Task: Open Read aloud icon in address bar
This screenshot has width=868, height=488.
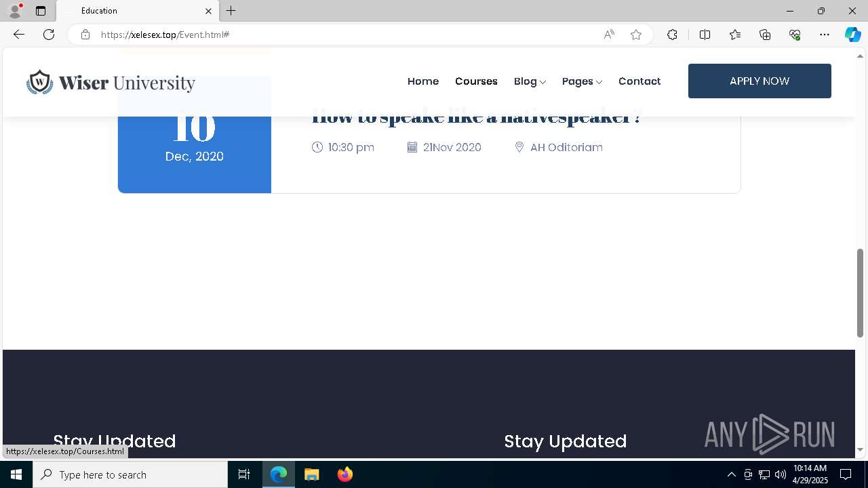Action: pos(609,35)
